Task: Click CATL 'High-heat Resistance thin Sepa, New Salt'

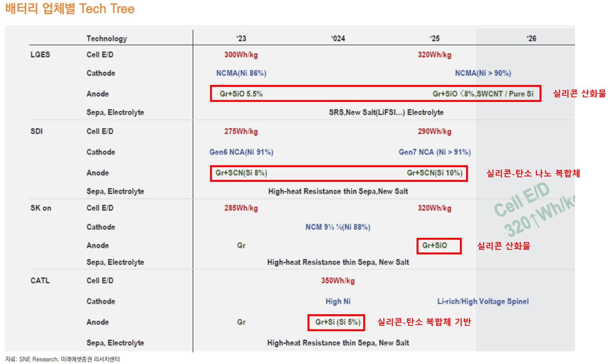Action: [x=338, y=343]
